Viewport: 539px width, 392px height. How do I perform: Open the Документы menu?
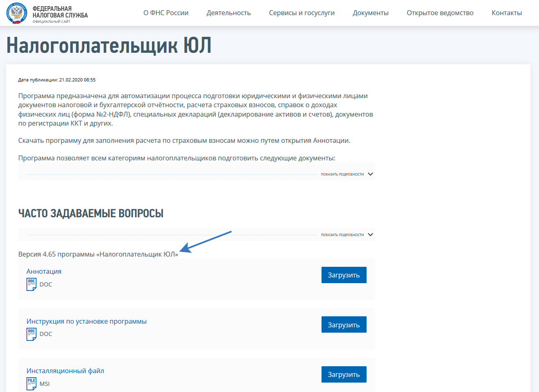tap(371, 13)
